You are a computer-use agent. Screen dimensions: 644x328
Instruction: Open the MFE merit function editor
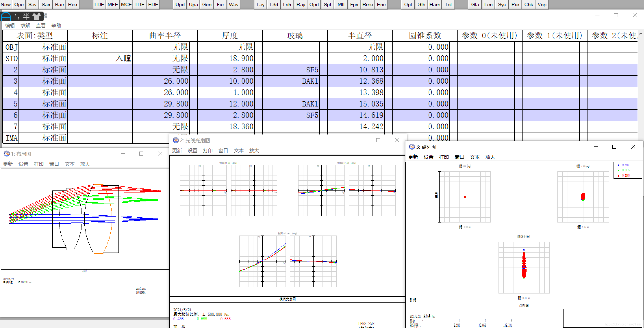coord(113,4)
